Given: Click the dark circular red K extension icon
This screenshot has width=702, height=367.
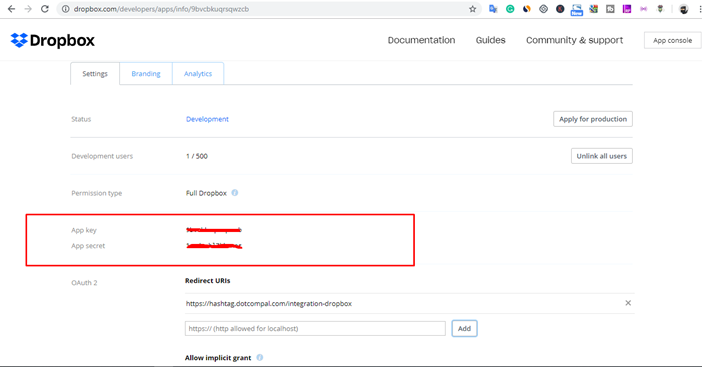Looking at the screenshot, I should tap(560, 9).
